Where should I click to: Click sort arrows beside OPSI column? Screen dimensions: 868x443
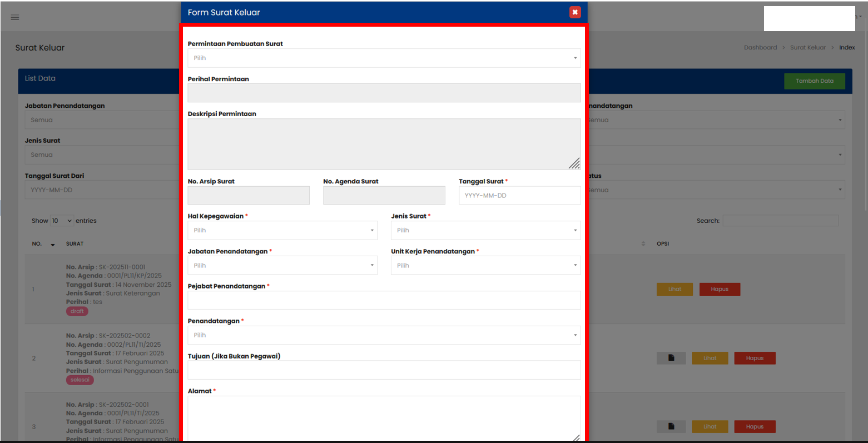click(643, 244)
